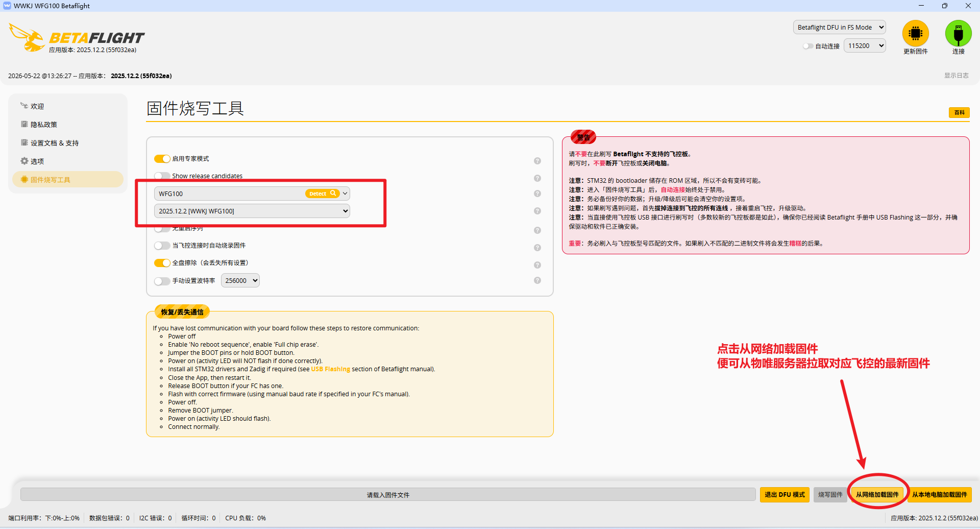Open 隐私政策 in the sidebar

68,125
